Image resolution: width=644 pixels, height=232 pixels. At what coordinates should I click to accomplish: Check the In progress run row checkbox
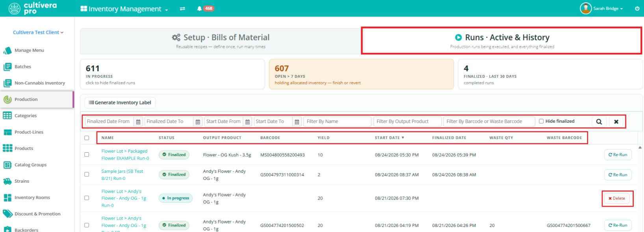[x=87, y=198]
